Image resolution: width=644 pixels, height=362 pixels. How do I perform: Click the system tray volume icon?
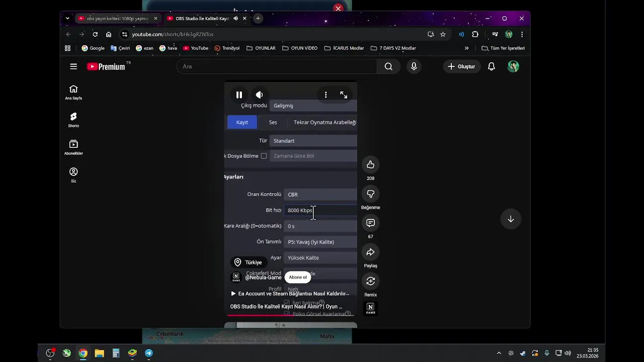568,353
